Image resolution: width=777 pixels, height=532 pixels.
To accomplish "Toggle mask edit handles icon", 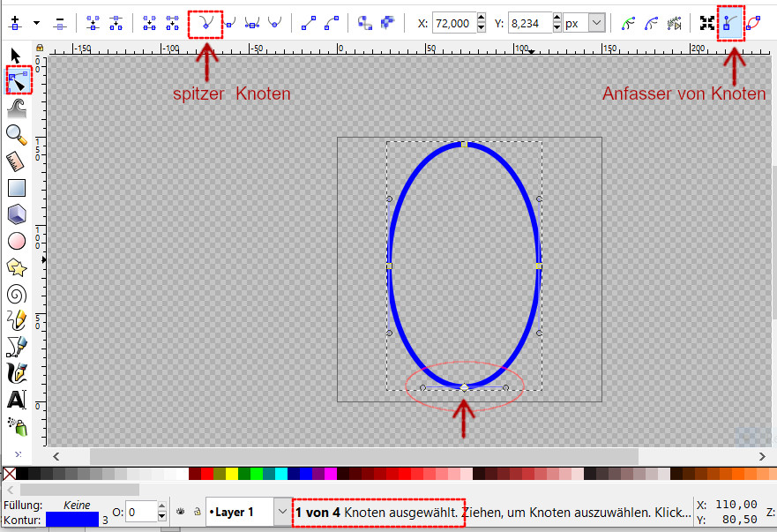I will (x=651, y=23).
